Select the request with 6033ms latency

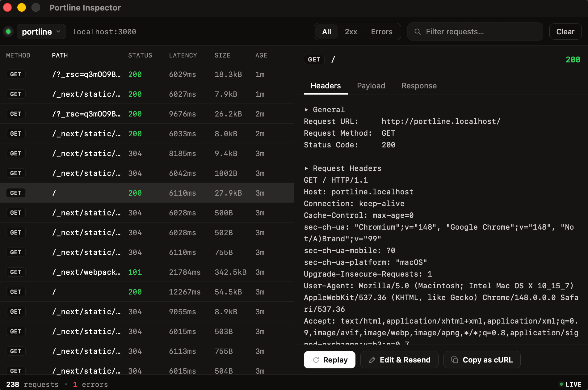coord(147,134)
